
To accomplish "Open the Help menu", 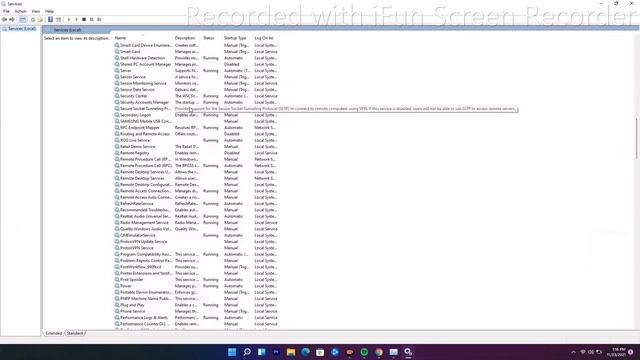I will pos(49,11).
